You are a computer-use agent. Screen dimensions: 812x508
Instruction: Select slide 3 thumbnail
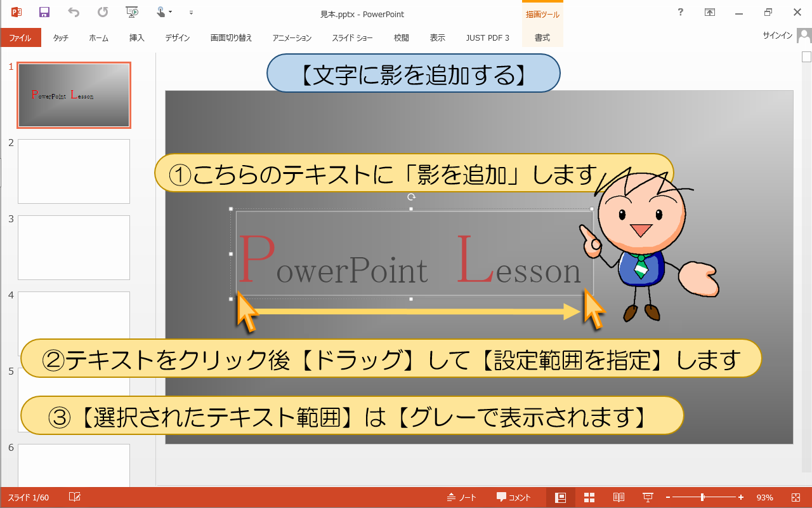click(74, 248)
